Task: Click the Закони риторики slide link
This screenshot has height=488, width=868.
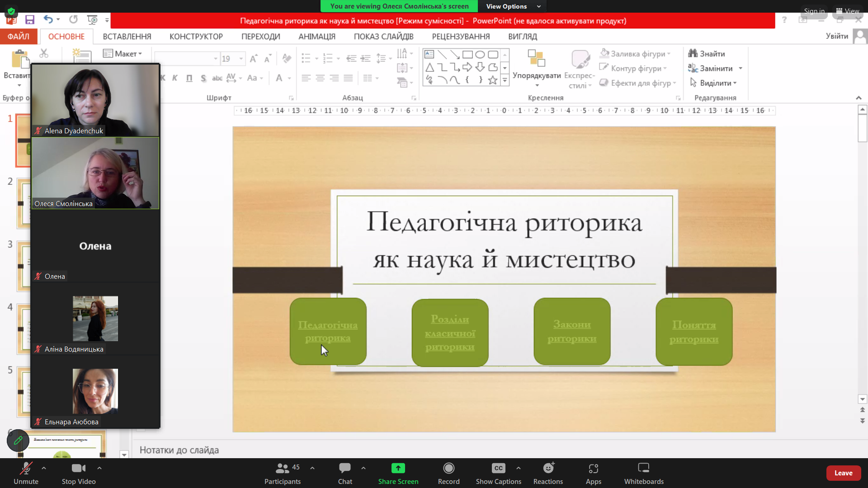Action: coord(572,331)
